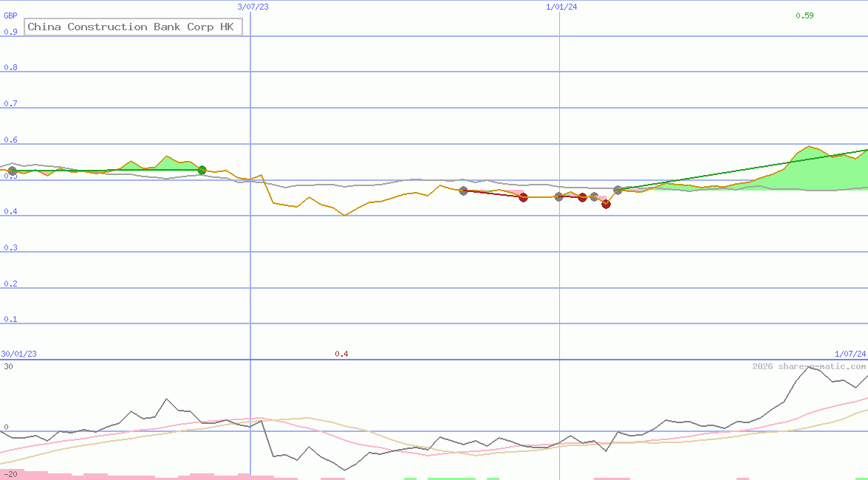The image size is (868, 480).
Task: Click the 0.59 closing value label
Action: pyautogui.click(x=803, y=16)
